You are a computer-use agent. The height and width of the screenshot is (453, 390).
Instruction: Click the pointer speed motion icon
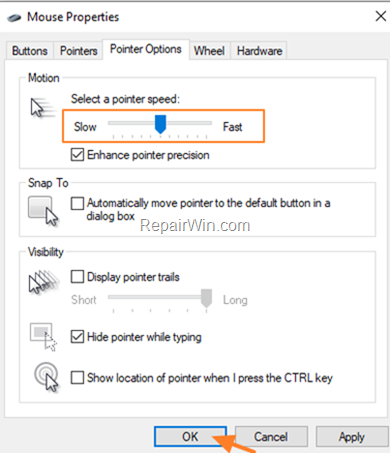[x=43, y=108]
